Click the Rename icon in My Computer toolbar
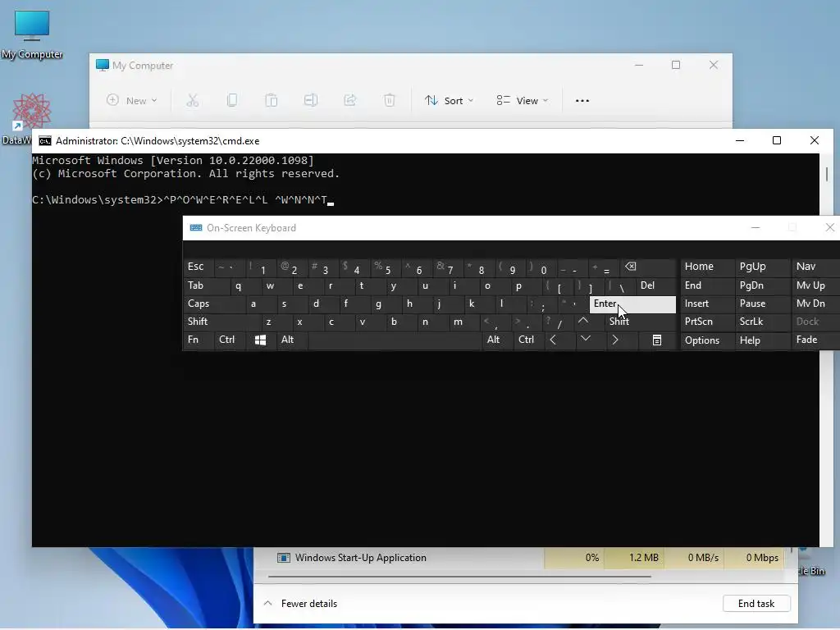 [311, 100]
